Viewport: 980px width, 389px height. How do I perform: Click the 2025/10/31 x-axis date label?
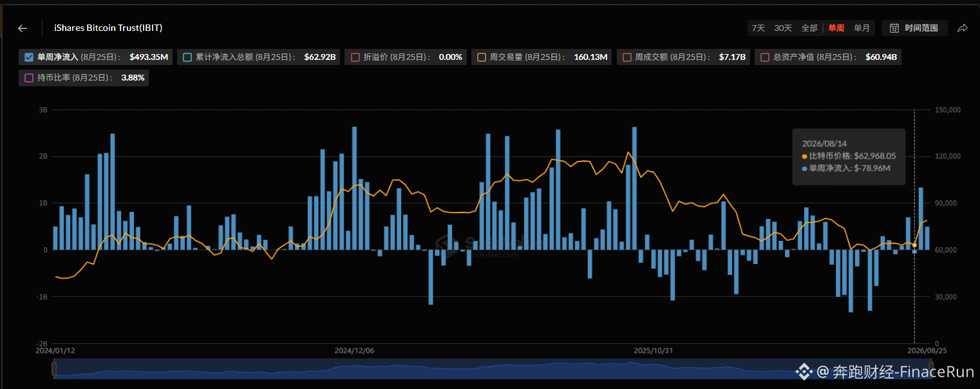coord(654,351)
